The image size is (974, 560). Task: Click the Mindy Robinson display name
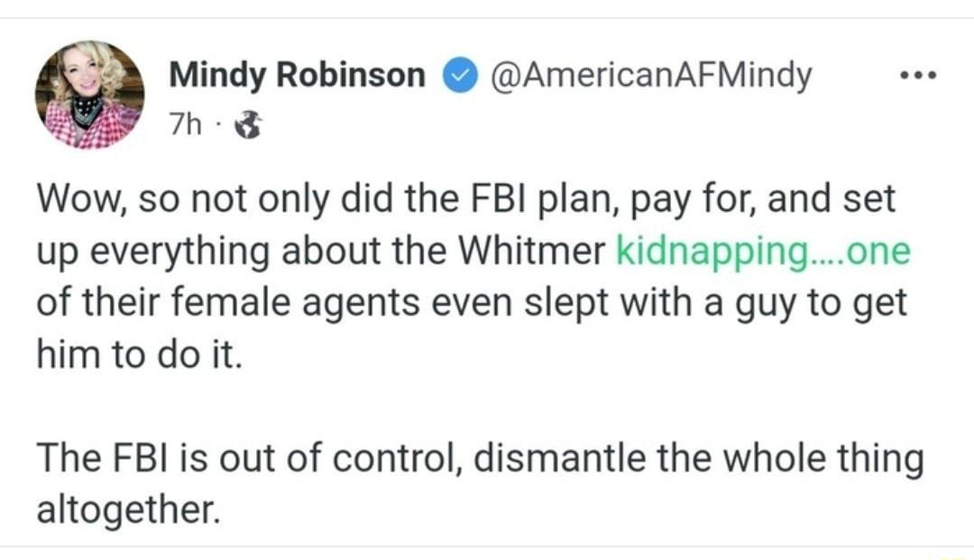coord(296,75)
